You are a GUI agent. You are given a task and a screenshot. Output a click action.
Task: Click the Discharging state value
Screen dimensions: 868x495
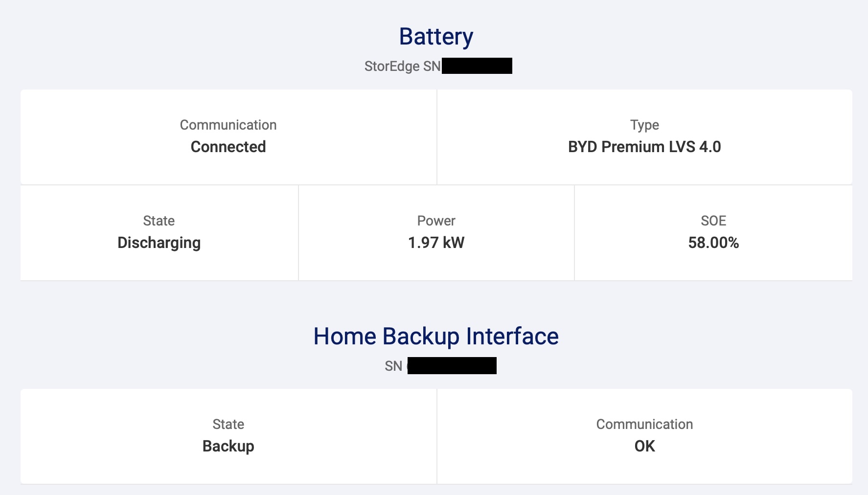point(159,243)
